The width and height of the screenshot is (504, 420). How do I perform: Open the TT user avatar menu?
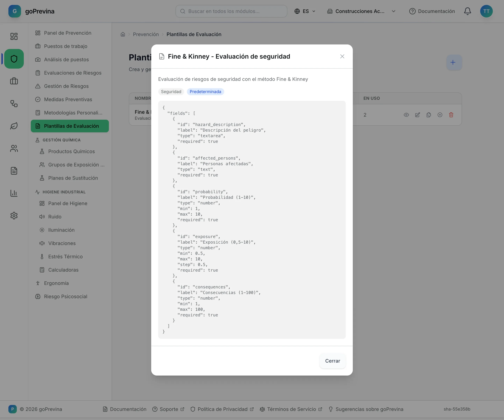click(x=486, y=11)
